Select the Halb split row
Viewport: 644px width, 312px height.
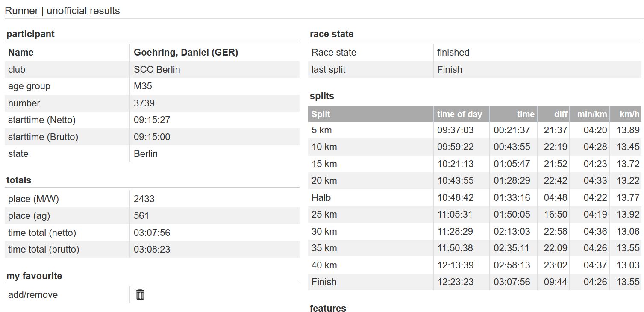tap(475, 197)
